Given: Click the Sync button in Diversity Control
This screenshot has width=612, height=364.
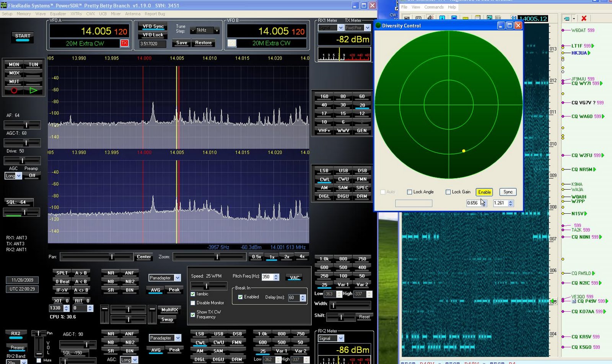Looking at the screenshot, I should (x=508, y=192).
